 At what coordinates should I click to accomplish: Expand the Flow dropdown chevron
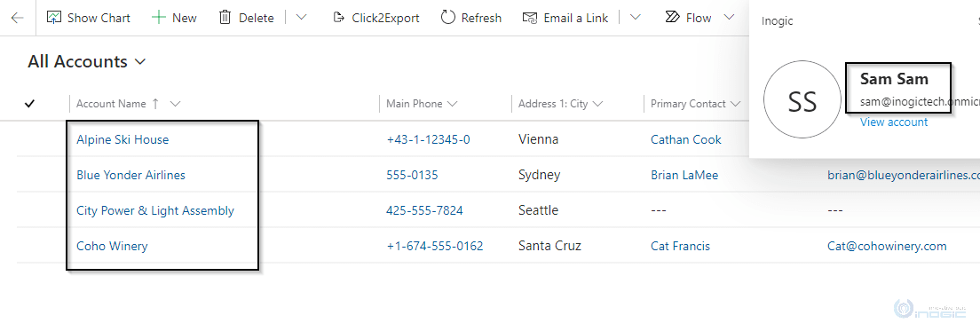click(x=729, y=18)
